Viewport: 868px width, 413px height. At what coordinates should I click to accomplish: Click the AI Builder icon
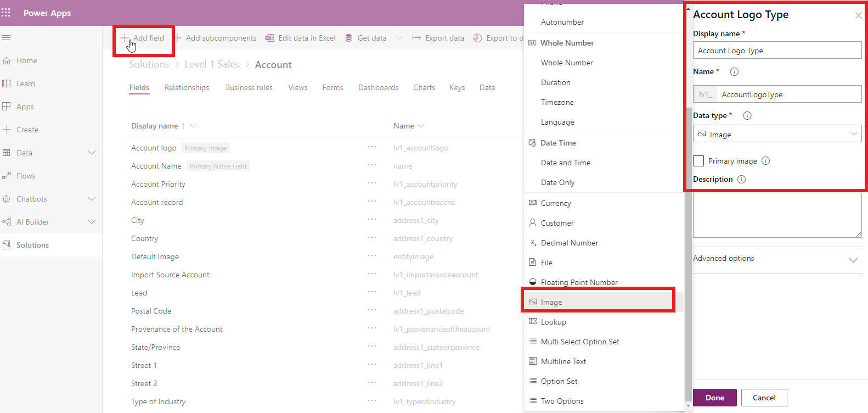(7, 222)
